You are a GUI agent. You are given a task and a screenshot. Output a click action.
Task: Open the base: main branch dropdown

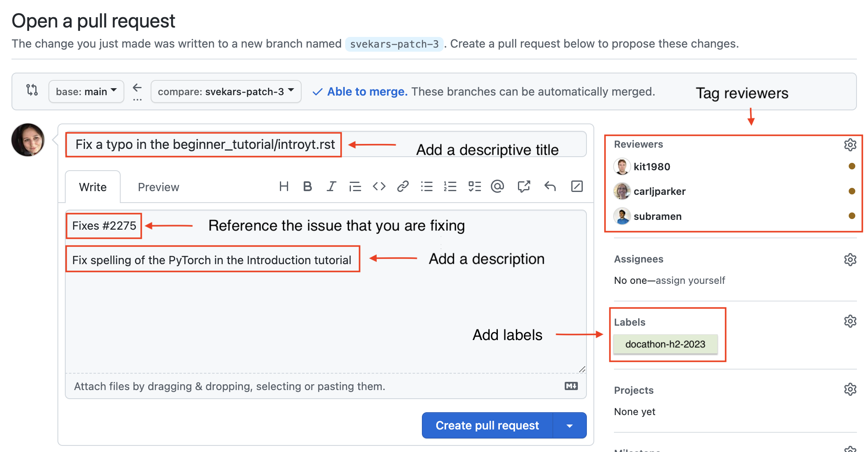click(x=86, y=91)
